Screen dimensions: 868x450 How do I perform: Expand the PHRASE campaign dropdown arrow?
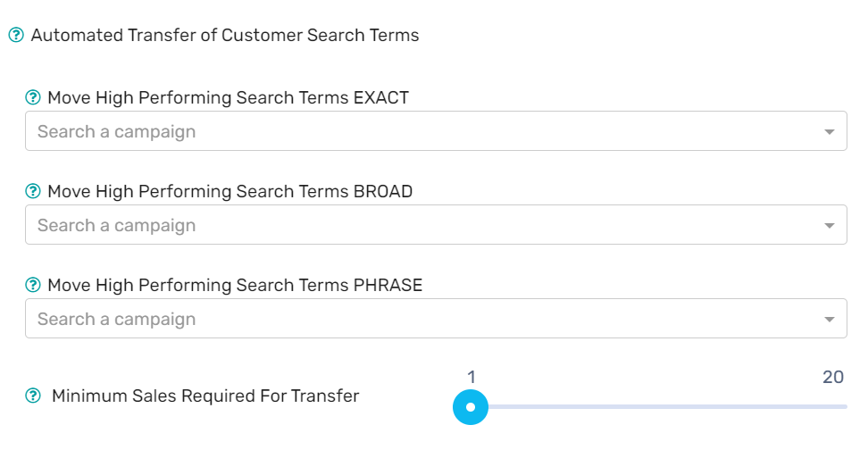tap(829, 320)
